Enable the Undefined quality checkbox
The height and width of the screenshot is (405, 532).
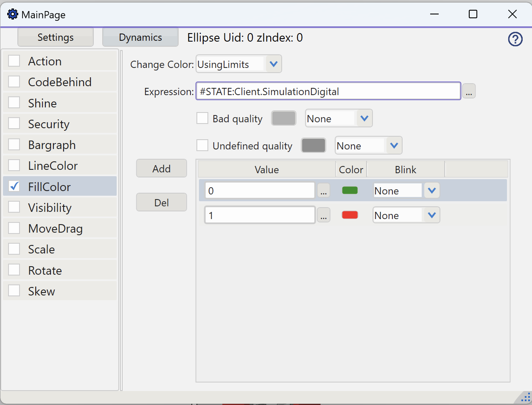[x=202, y=146]
